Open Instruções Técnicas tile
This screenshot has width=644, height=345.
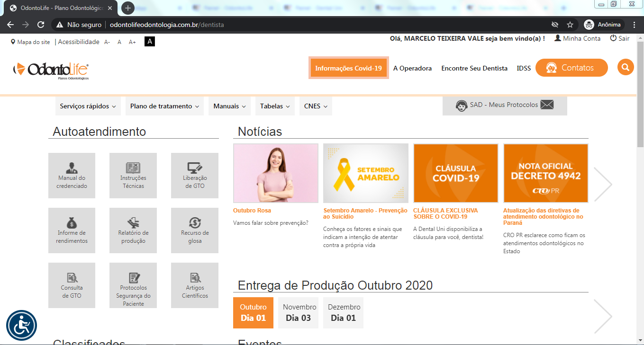coord(133,176)
